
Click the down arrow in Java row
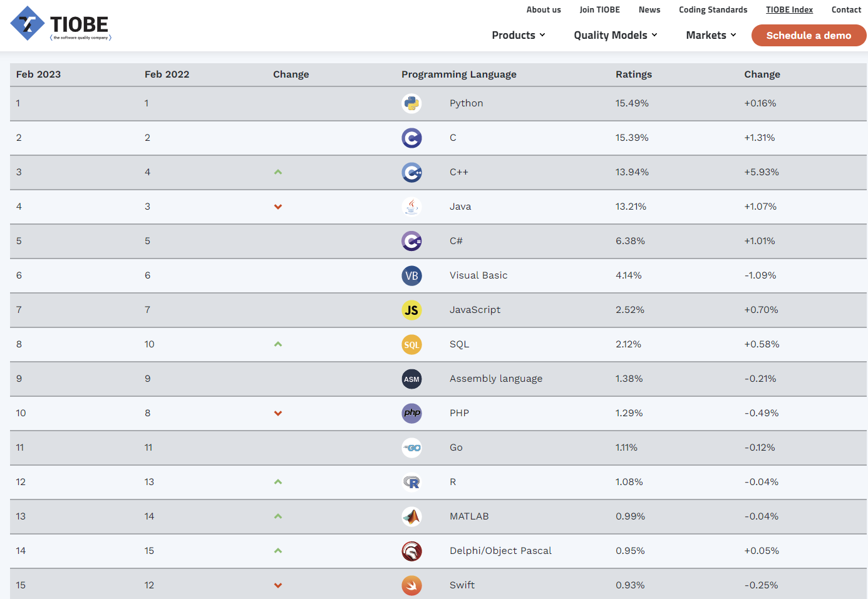click(x=278, y=207)
